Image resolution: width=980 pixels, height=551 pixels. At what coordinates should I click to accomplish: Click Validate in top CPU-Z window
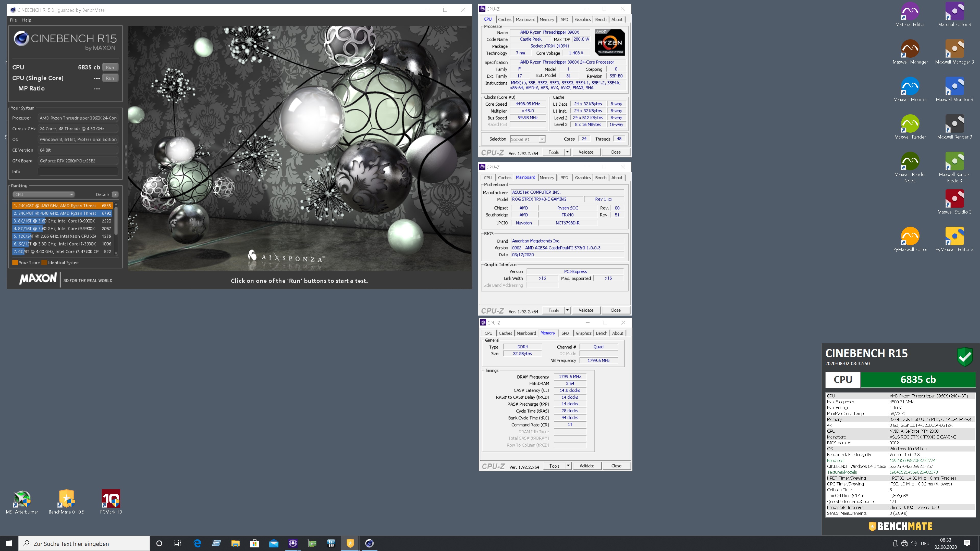[586, 152]
